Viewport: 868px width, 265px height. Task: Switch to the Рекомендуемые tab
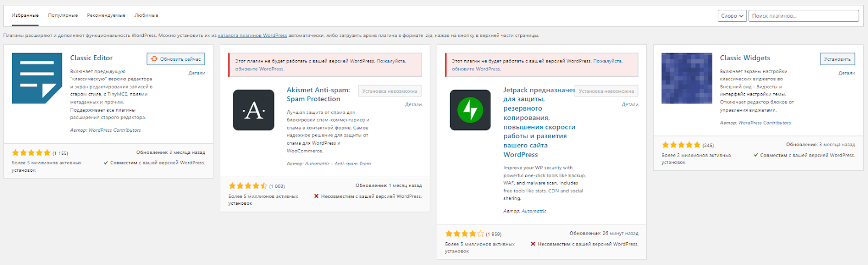pos(106,15)
